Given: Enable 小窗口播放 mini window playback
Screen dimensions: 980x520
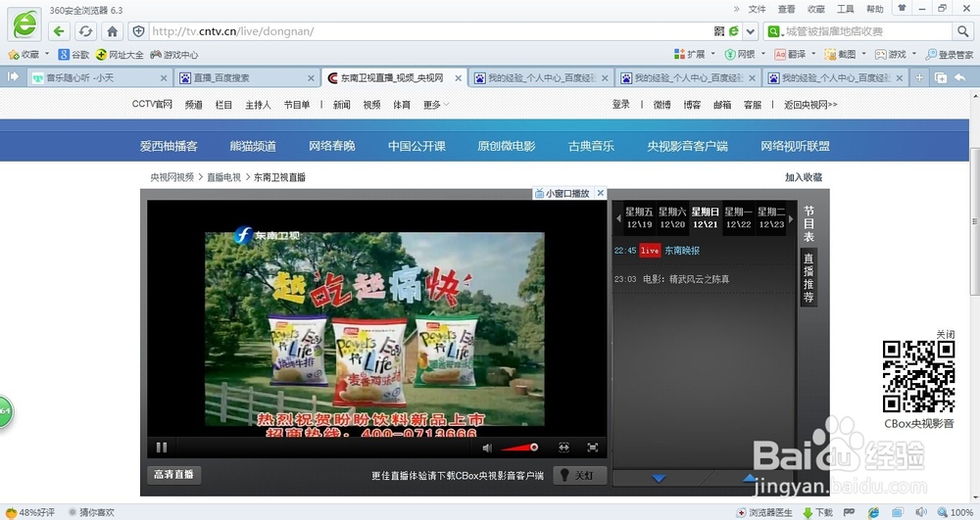Looking at the screenshot, I should 562,194.
